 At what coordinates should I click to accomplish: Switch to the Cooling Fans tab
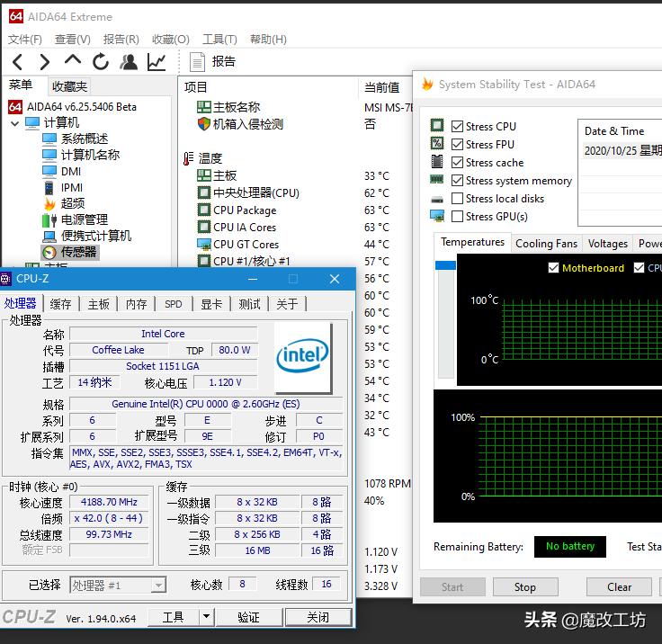point(546,244)
